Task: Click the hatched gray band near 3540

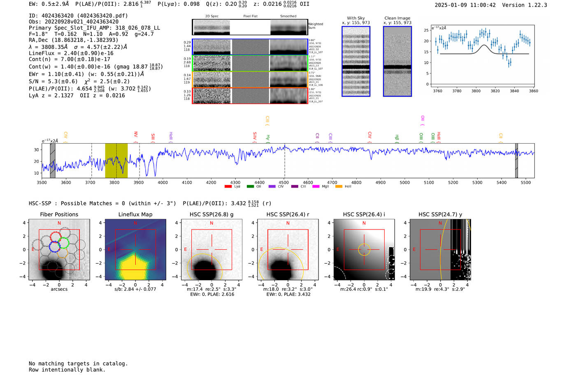Action: tap(53, 161)
